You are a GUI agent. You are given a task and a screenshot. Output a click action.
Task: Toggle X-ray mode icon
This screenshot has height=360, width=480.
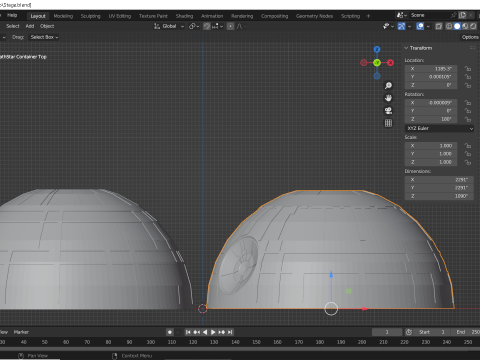tap(439, 26)
